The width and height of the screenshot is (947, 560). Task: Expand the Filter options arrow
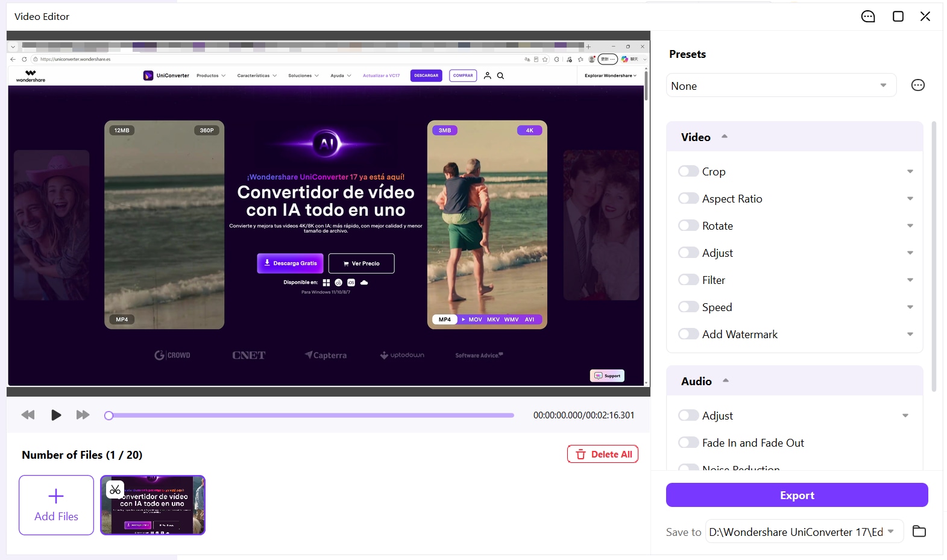[x=910, y=280]
